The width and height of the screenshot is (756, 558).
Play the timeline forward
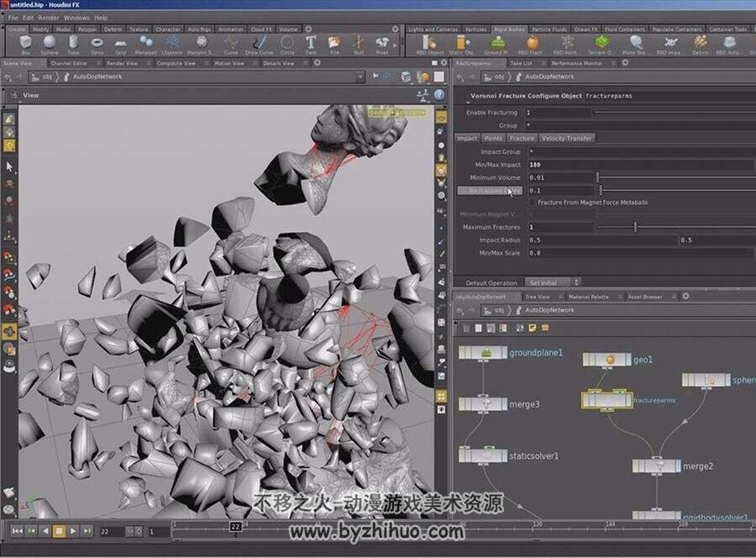[73, 531]
